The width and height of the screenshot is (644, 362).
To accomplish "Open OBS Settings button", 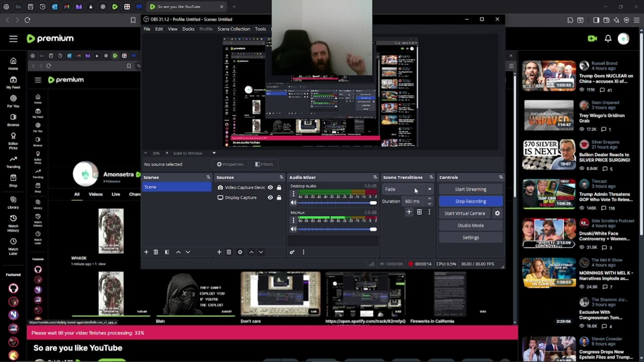I will pos(470,237).
